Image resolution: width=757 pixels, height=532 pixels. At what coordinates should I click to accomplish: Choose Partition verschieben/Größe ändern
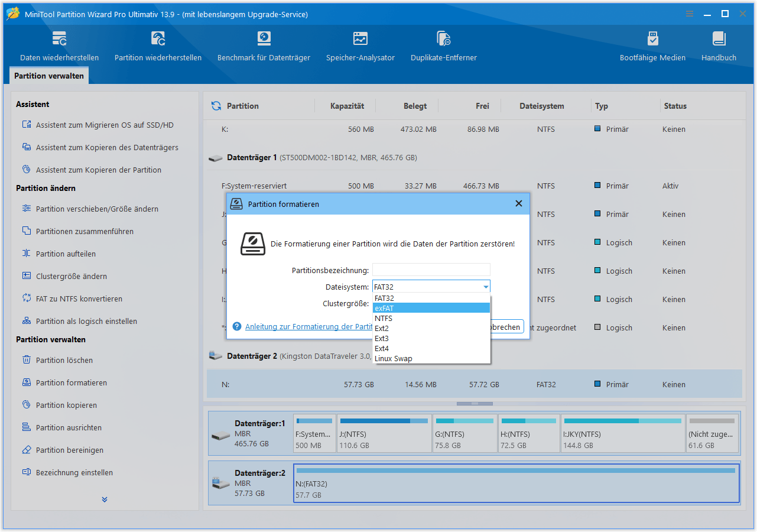[x=90, y=209]
